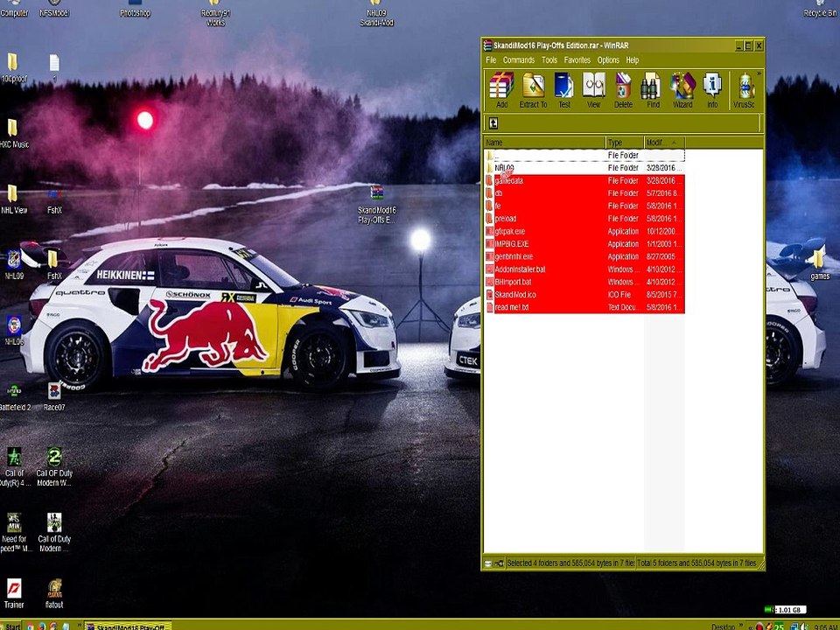840x630 pixels.
Task: Click the View toolbar icon
Action: 593,90
